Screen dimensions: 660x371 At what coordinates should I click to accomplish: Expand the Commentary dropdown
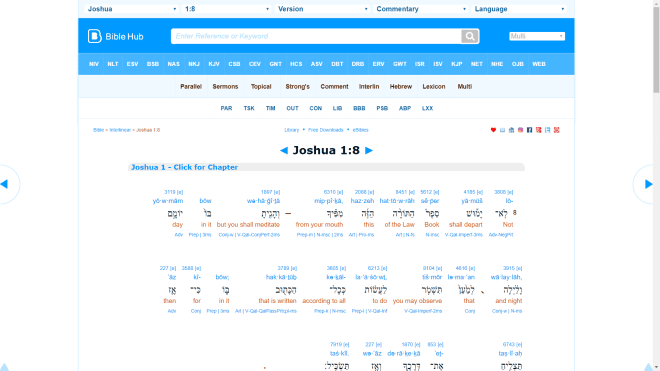tap(421, 9)
